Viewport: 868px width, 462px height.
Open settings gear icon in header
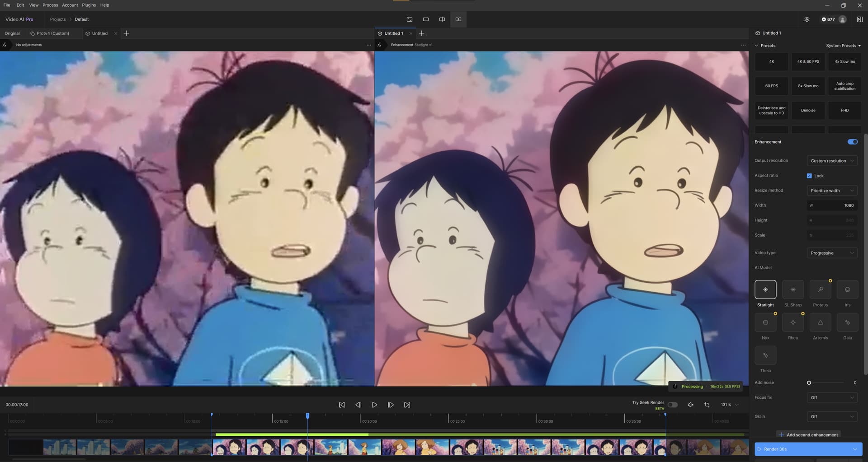coord(807,19)
